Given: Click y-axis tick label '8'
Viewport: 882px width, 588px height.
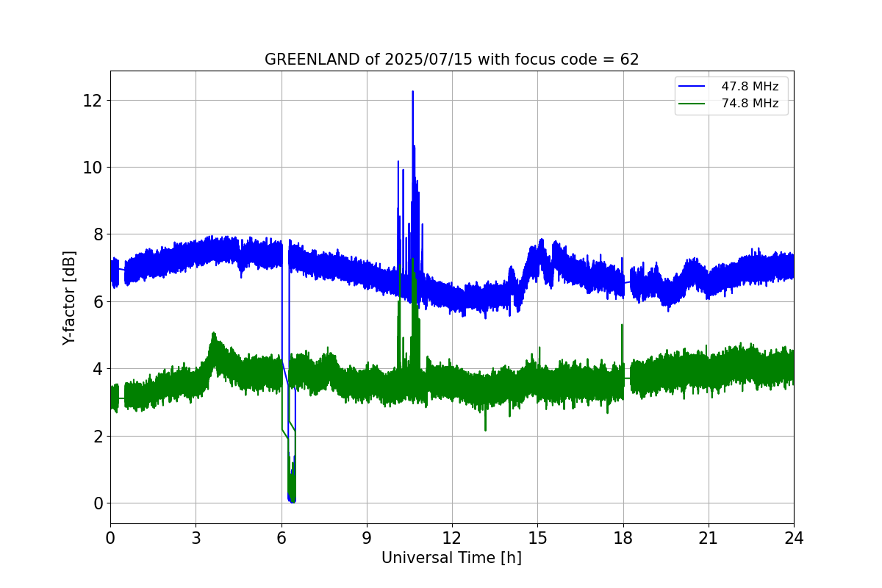Looking at the screenshot, I should pyautogui.click(x=98, y=234).
